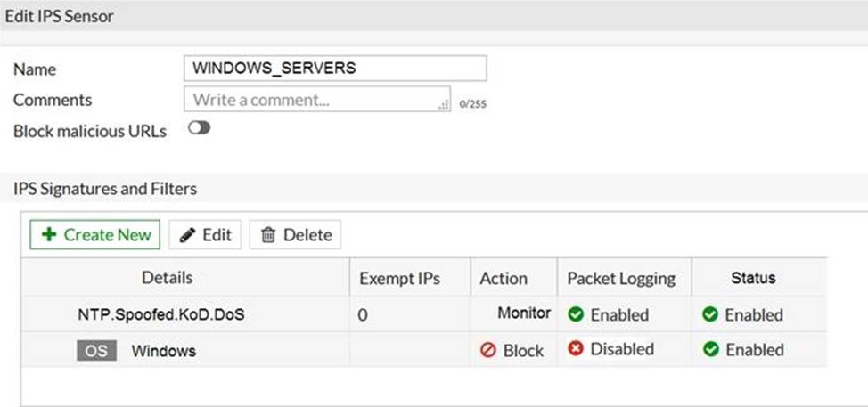
Task: Click green Status check for Windows row
Action: point(710,350)
